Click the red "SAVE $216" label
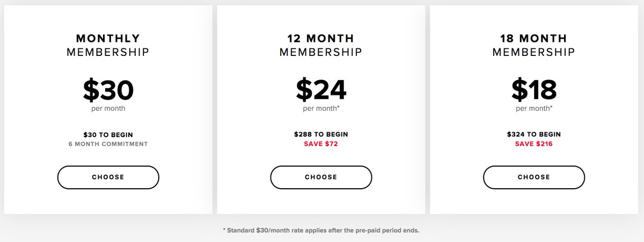The width and height of the screenshot is (644, 242). click(x=534, y=144)
